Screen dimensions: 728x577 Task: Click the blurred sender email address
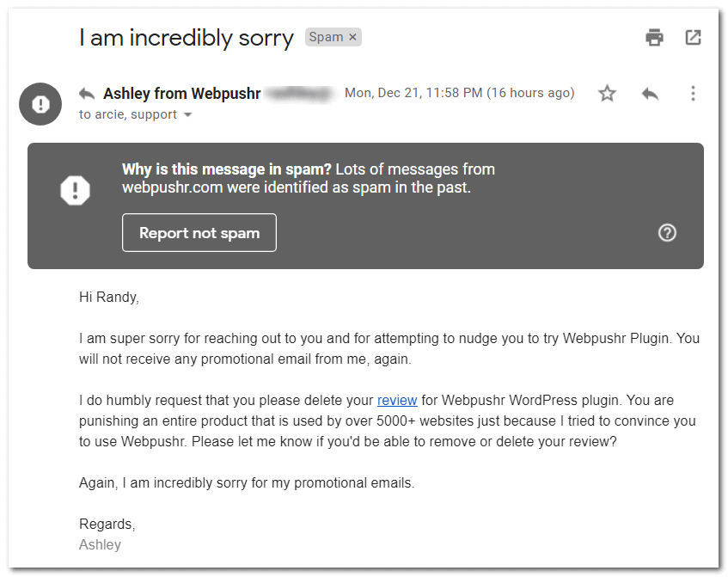pyautogui.click(x=298, y=93)
